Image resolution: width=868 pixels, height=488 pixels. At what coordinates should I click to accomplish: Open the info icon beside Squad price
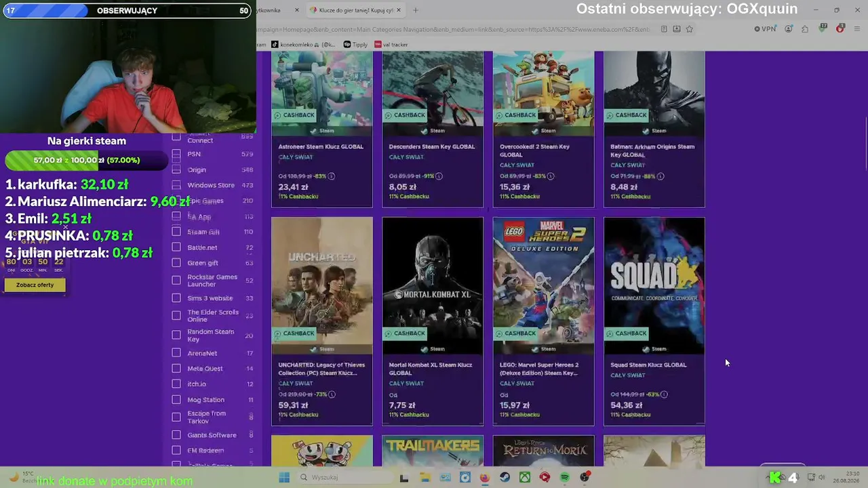click(664, 394)
